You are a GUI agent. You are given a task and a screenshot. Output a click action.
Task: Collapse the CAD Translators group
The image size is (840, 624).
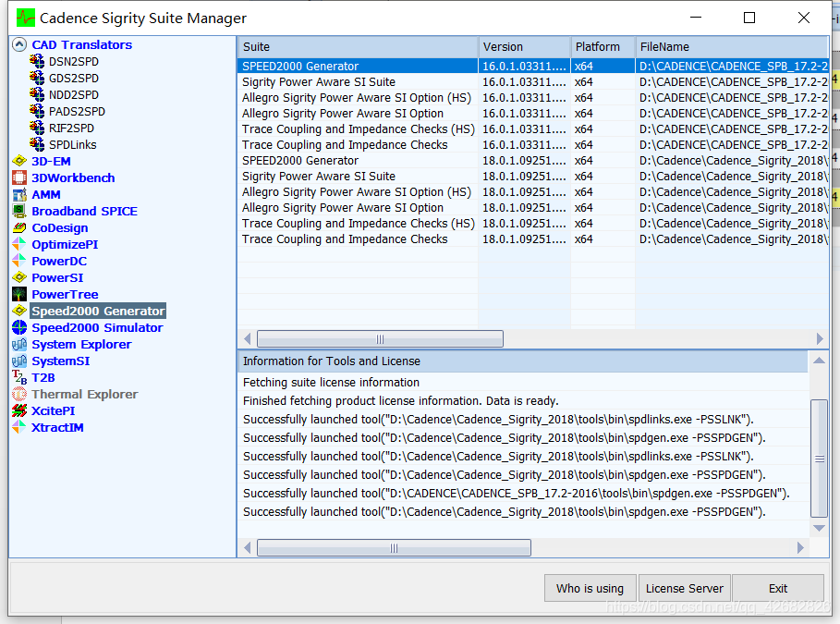point(19,44)
